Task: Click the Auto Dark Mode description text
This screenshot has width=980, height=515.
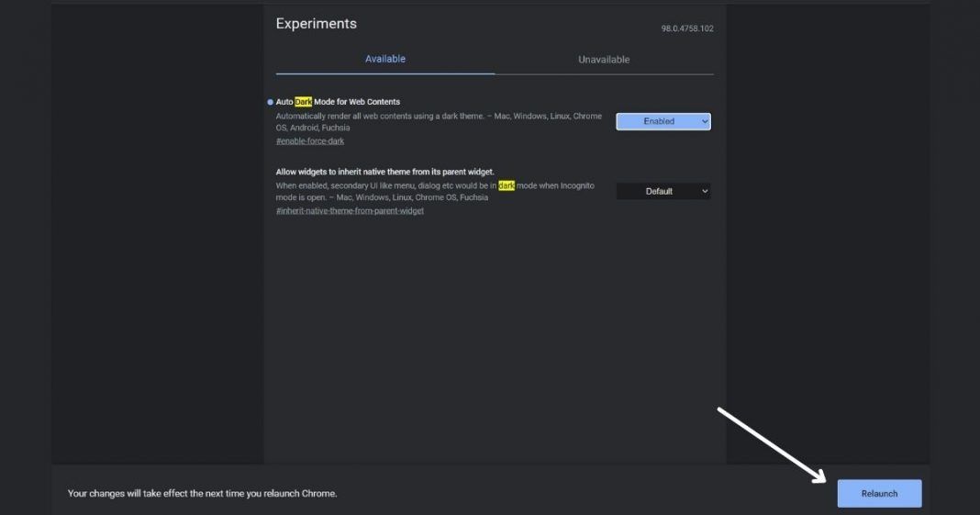Action: coord(439,122)
